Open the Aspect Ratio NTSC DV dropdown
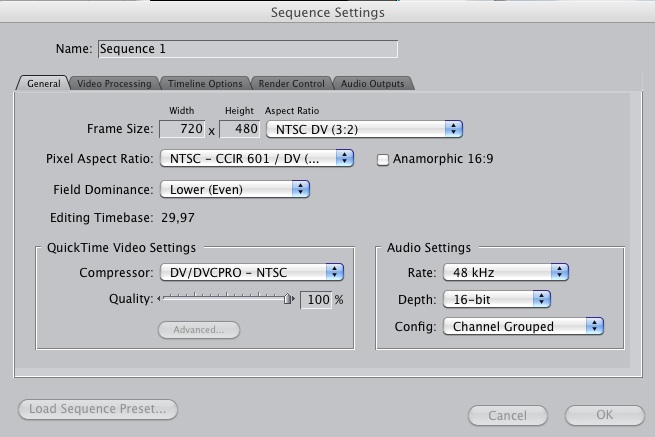This screenshot has height=437, width=655. pyautogui.click(x=364, y=129)
